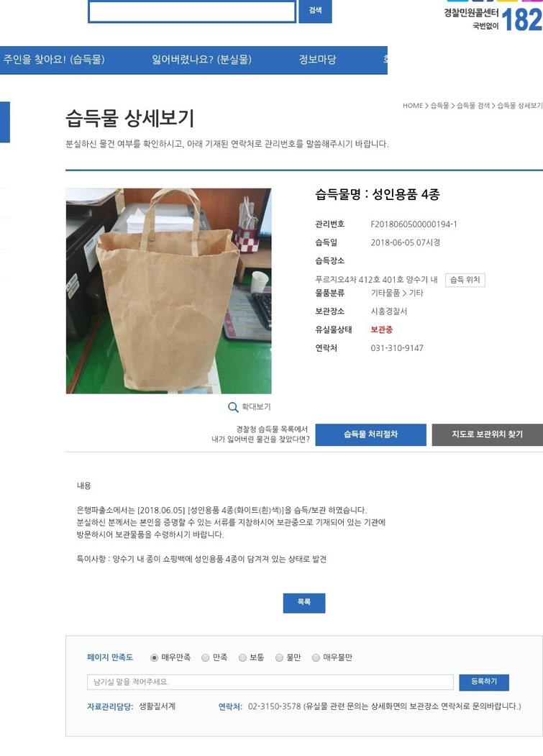The image size is (543, 756).
Task: Submit feedback with 등록하기 button
Action: 484,682
